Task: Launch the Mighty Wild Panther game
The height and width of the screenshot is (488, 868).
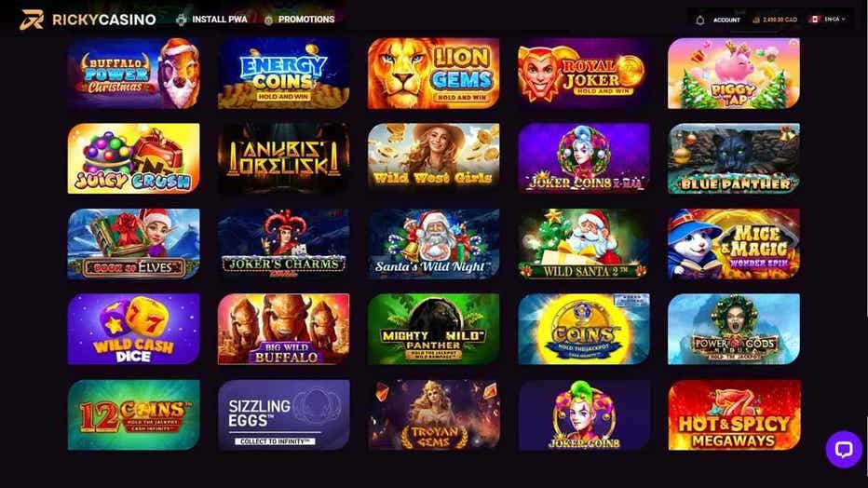Action: pos(433,329)
